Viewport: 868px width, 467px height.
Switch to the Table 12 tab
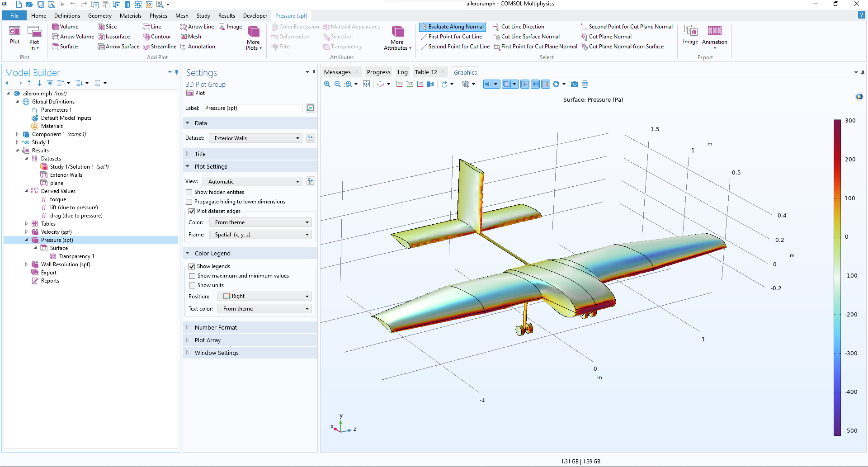(426, 72)
